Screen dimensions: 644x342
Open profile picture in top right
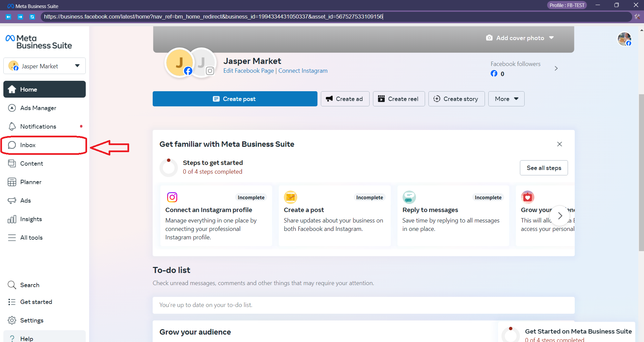pyautogui.click(x=624, y=39)
